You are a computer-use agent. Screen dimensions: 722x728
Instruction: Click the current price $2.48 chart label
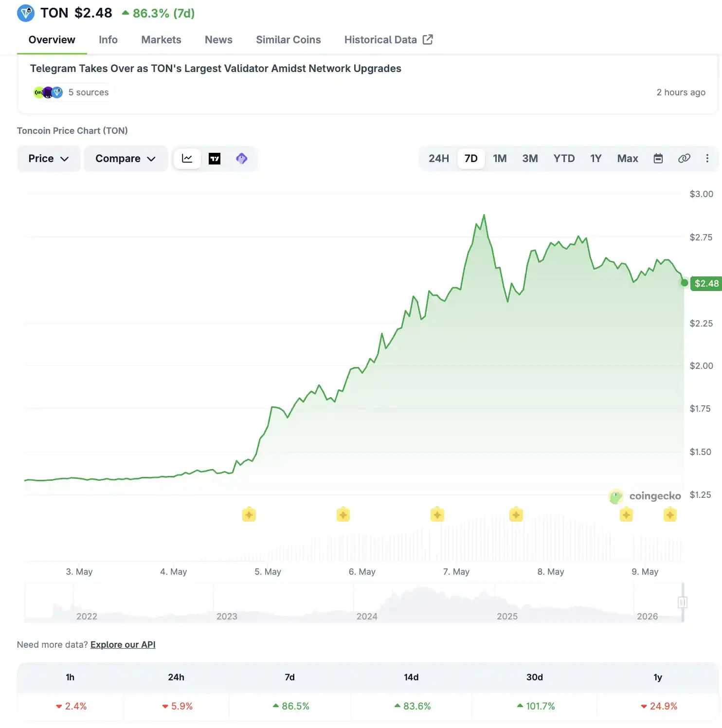pyautogui.click(x=706, y=283)
